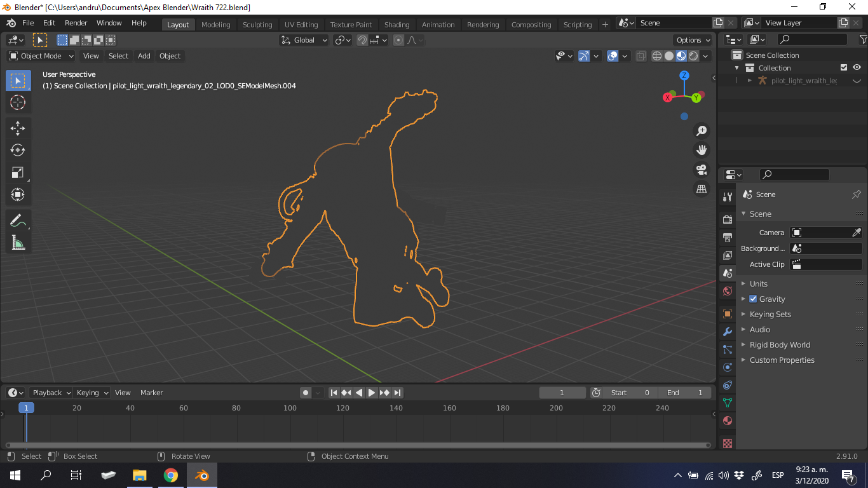Activate the Transform tool
868x488 pixels.
click(18, 194)
